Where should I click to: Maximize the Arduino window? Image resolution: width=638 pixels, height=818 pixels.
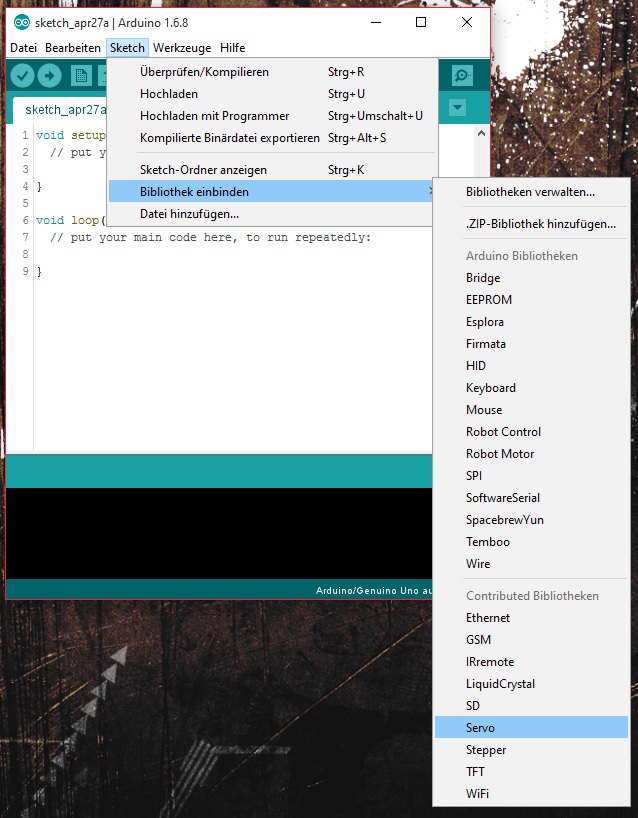[x=420, y=22]
